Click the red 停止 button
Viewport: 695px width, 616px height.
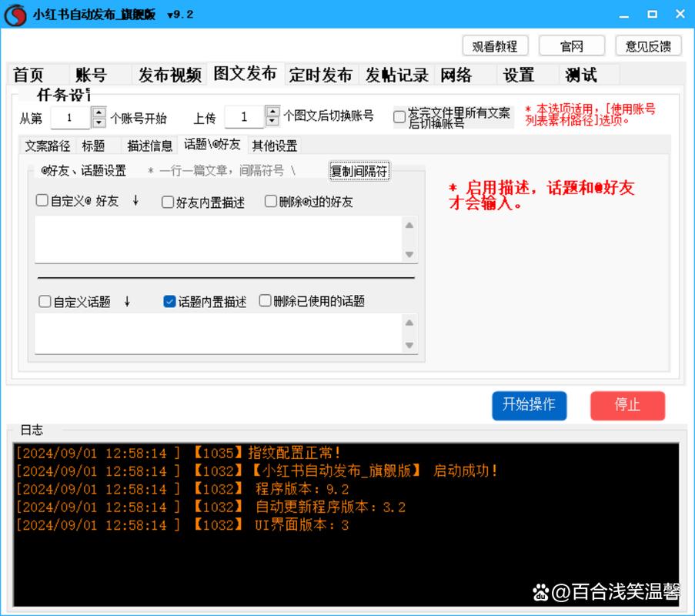point(627,405)
